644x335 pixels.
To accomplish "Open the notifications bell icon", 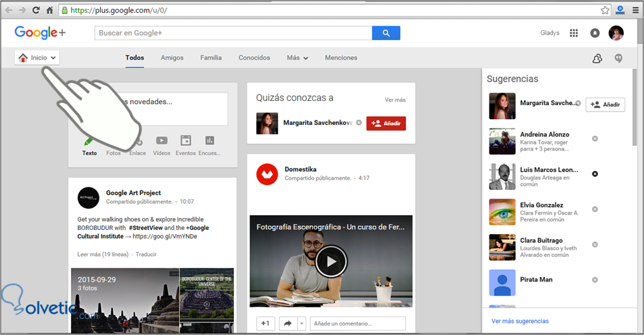I will 595,33.
